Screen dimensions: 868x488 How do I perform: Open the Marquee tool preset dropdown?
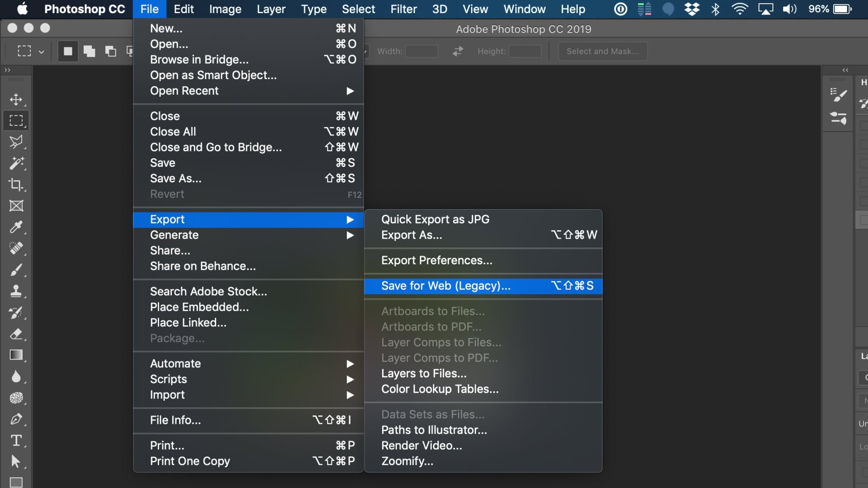point(42,51)
